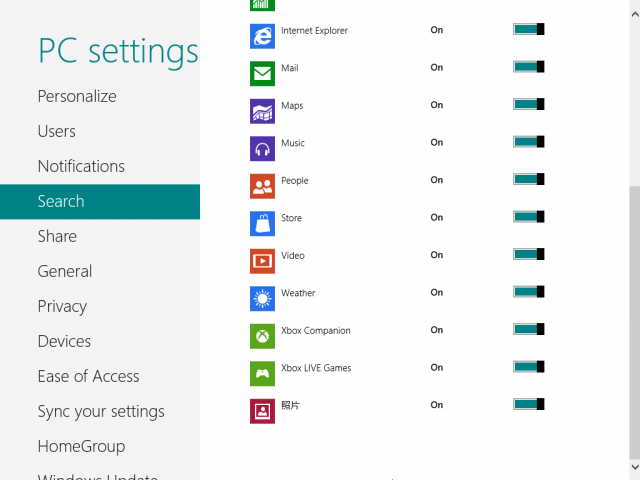This screenshot has height=480, width=640.
Task: Open the Share settings
Action: [x=57, y=236]
